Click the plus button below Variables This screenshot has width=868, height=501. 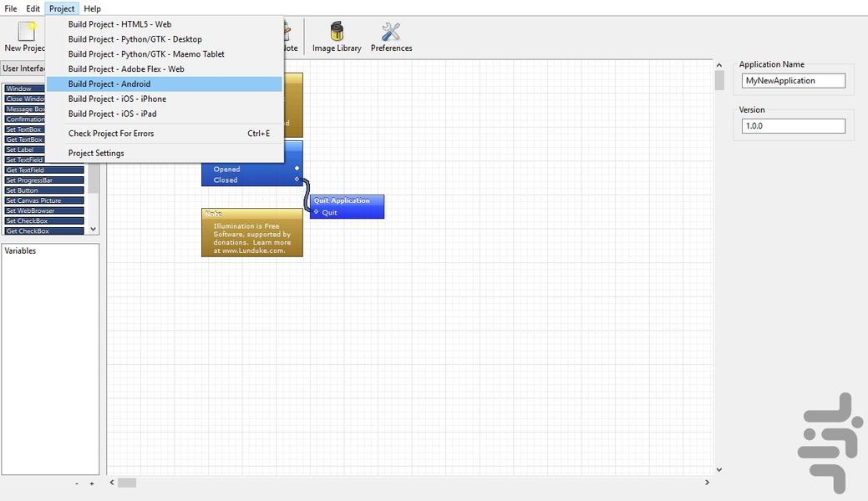pyautogui.click(x=92, y=483)
